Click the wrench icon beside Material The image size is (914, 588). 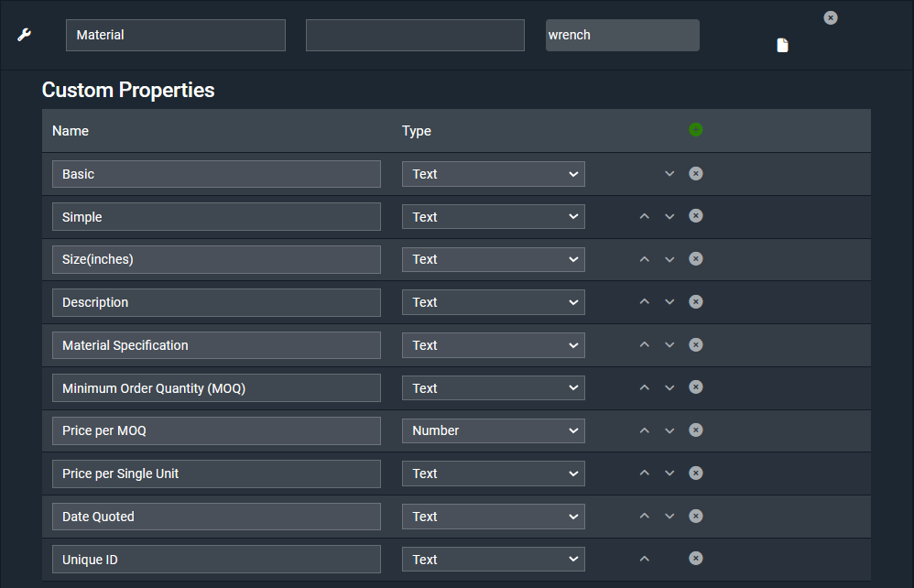(x=25, y=35)
